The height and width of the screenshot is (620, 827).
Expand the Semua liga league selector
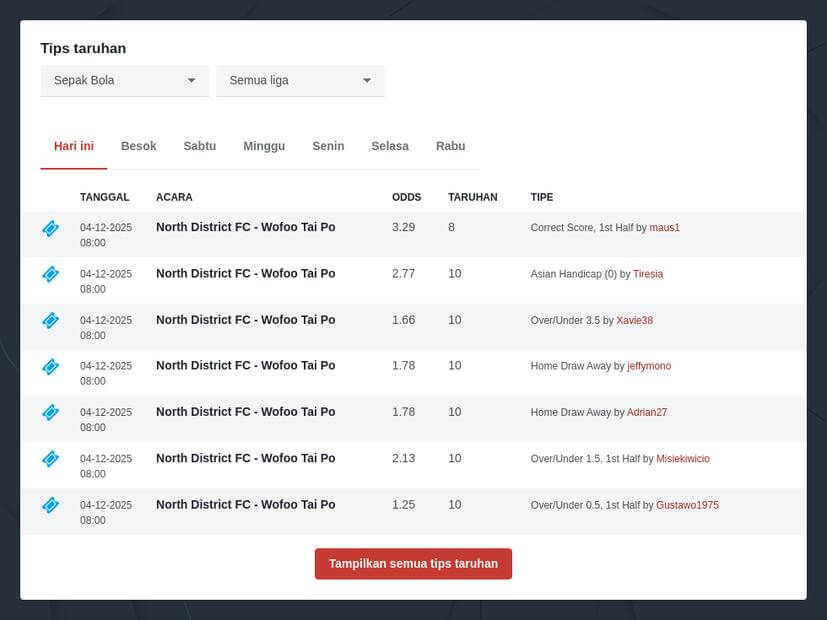click(x=299, y=80)
